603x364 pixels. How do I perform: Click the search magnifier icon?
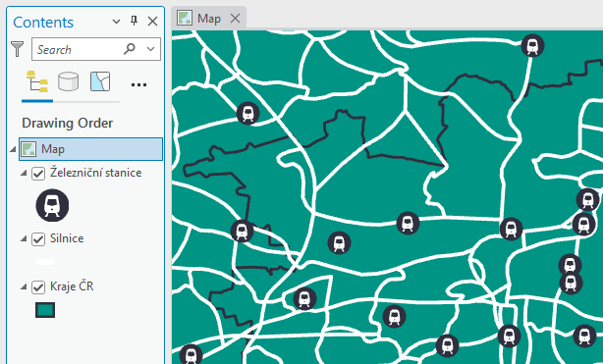130,49
